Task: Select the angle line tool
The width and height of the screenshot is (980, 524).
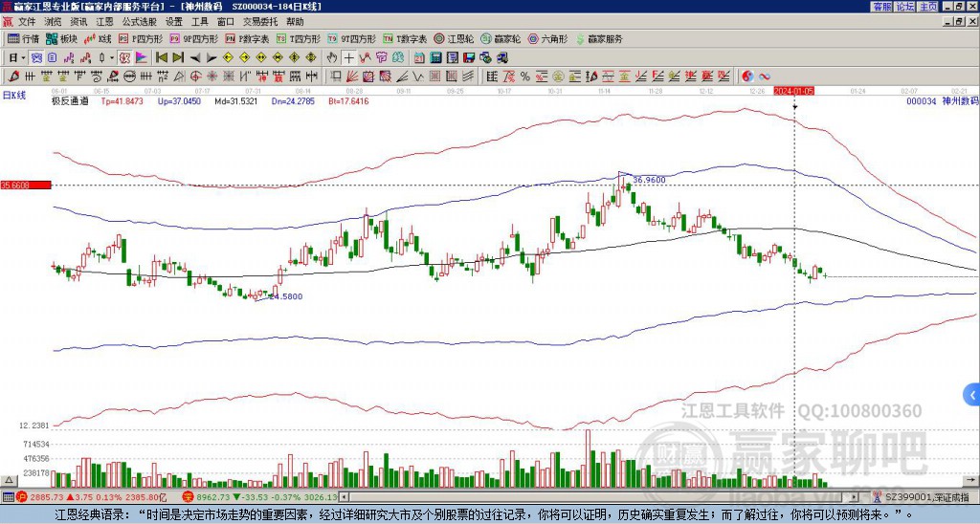Action: tap(402, 76)
